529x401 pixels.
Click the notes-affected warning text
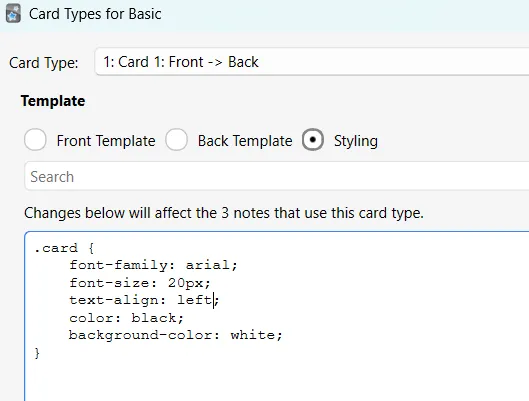pos(224,213)
